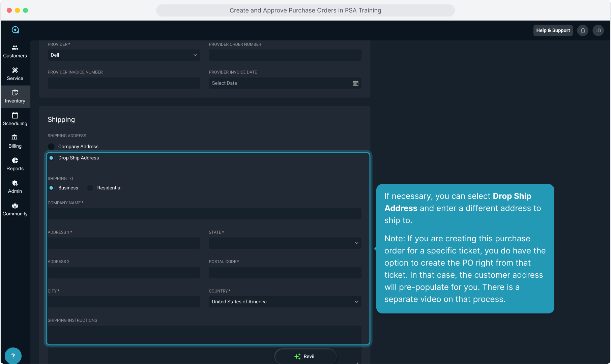Open the calendar icon for invoice date
611x364 pixels.
[355, 83]
